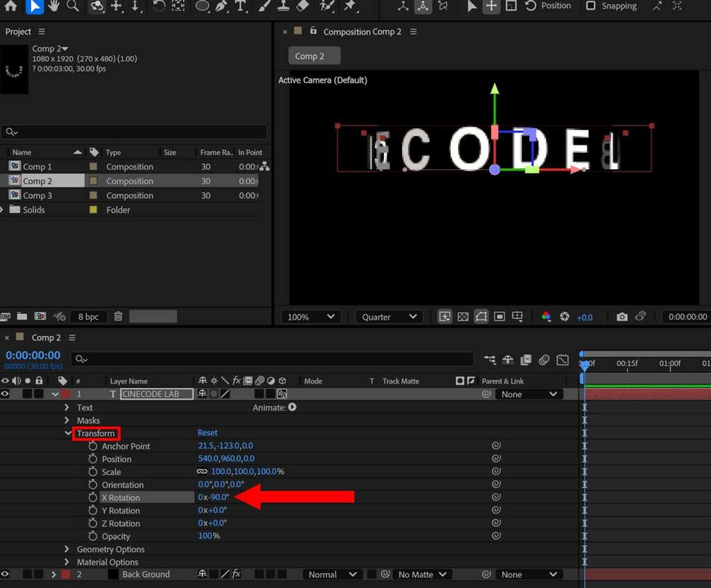This screenshot has height=588, width=711.
Task: Enable the Opacity stopwatch
Action: 93,536
